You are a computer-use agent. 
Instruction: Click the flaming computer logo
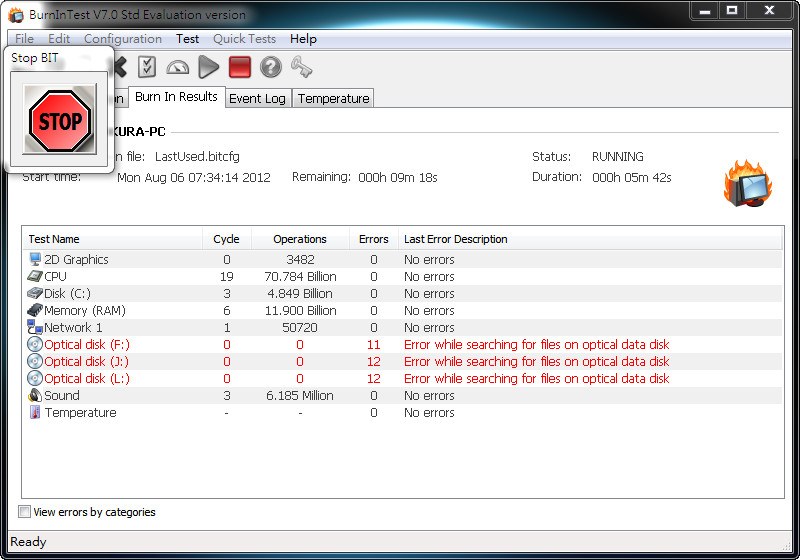[748, 183]
